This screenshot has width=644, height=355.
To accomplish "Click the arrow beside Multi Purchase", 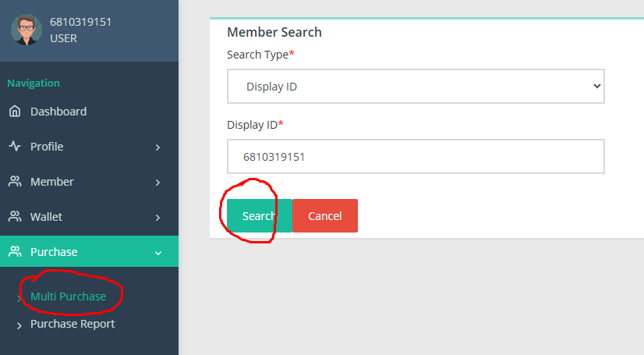I will [19, 298].
